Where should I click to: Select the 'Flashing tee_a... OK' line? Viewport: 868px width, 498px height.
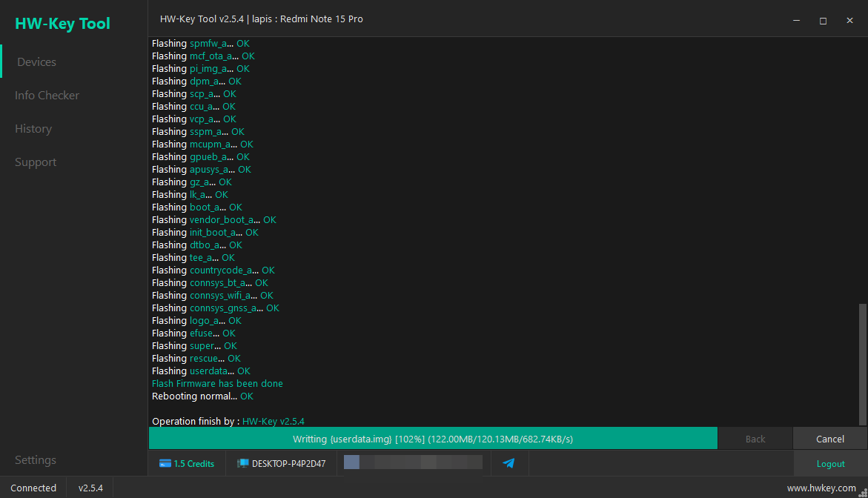pyautogui.click(x=193, y=257)
